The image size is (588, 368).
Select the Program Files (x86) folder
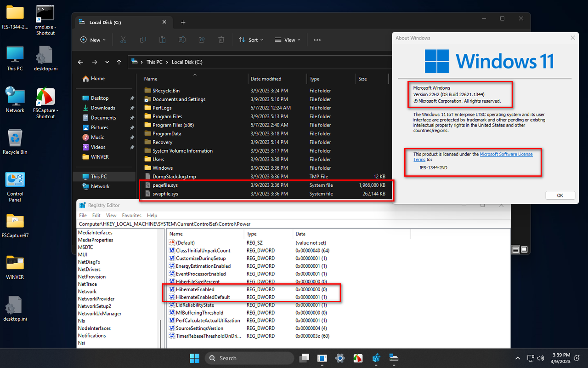(266, 125)
